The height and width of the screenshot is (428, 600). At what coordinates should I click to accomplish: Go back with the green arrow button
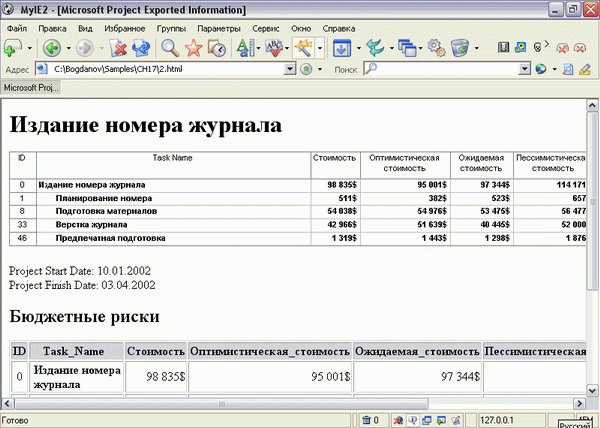pyautogui.click(x=52, y=48)
